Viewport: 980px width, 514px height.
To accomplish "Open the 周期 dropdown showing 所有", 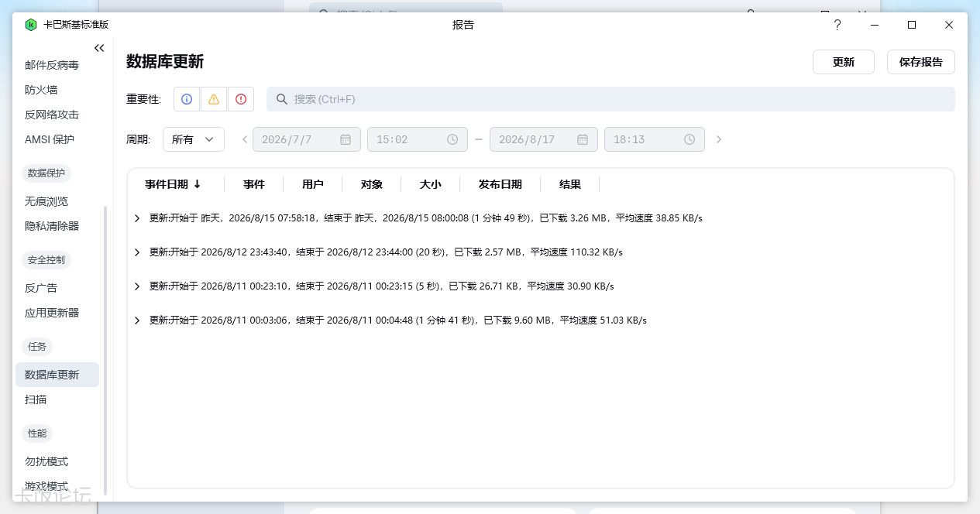I will [x=194, y=139].
